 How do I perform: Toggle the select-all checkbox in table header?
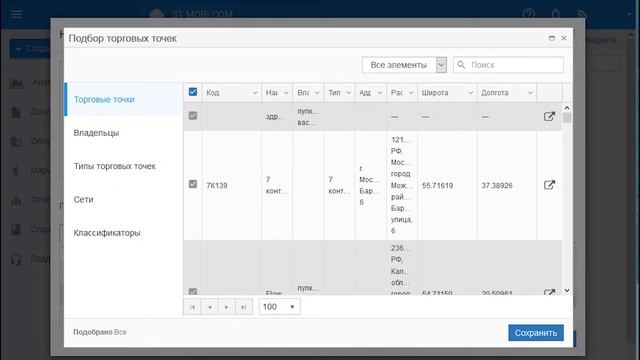pos(193,92)
